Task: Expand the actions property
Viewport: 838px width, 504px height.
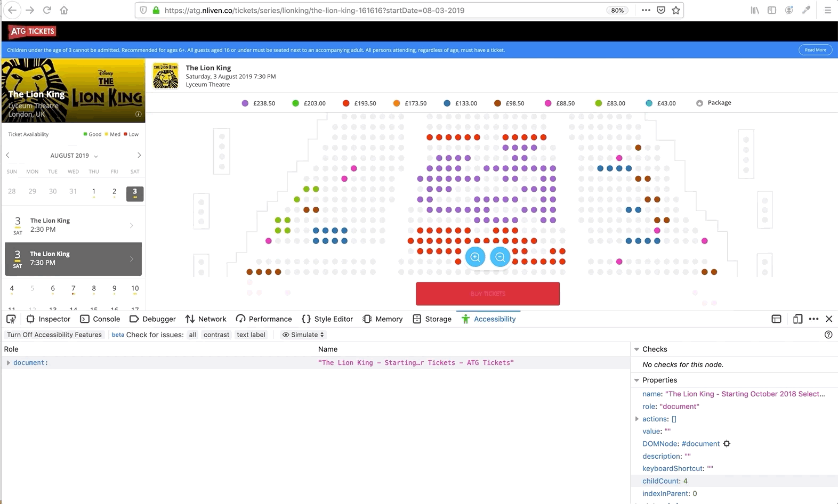Action: click(637, 419)
